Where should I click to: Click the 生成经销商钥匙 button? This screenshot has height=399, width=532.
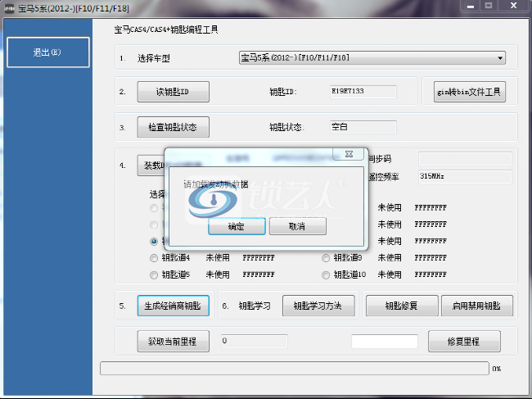pyautogui.click(x=173, y=306)
